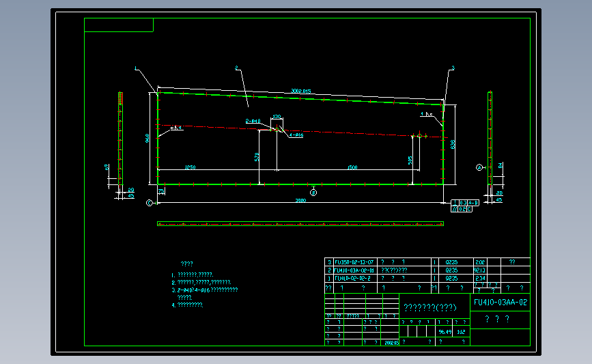Select the 3002.815 sloped top dimension
592x364 pixels.
click(x=301, y=91)
